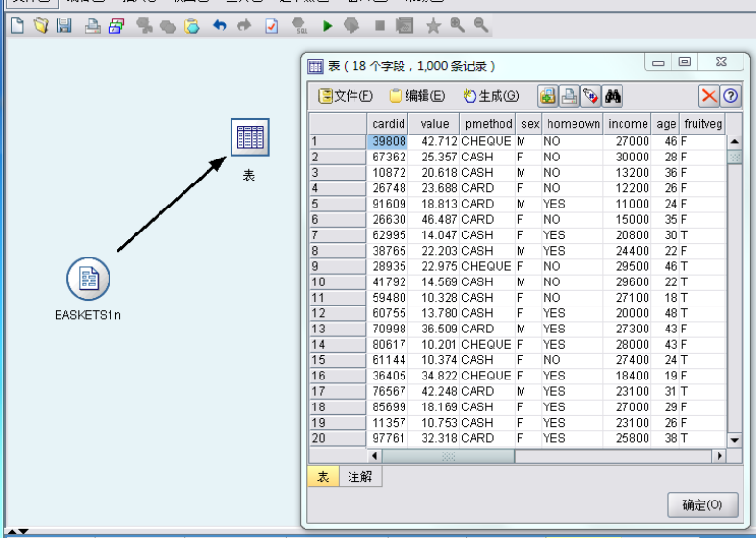Click the horizontal scrollbar right arrow

pyautogui.click(x=719, y=455)
